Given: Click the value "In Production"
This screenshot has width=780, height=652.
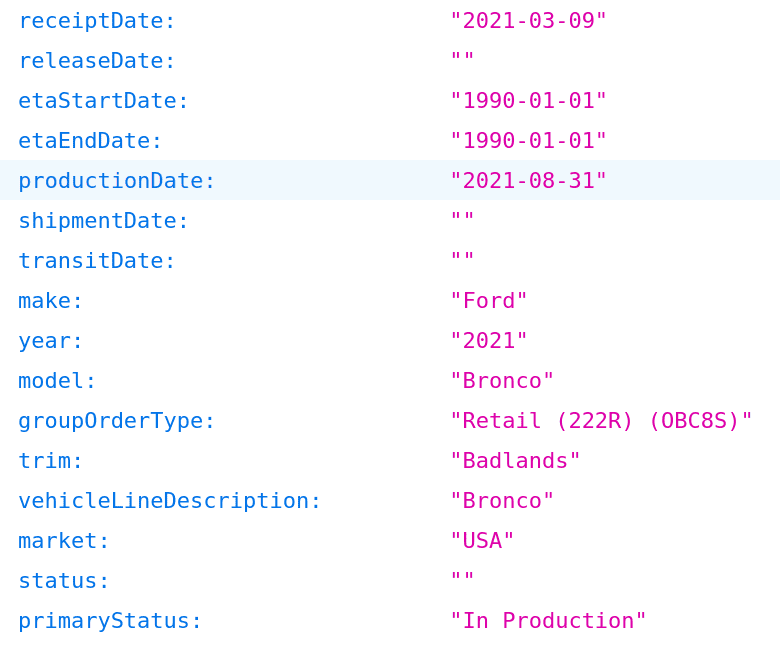Looking at the screenshot, I should pyautogui.click(x=548, y=621).
